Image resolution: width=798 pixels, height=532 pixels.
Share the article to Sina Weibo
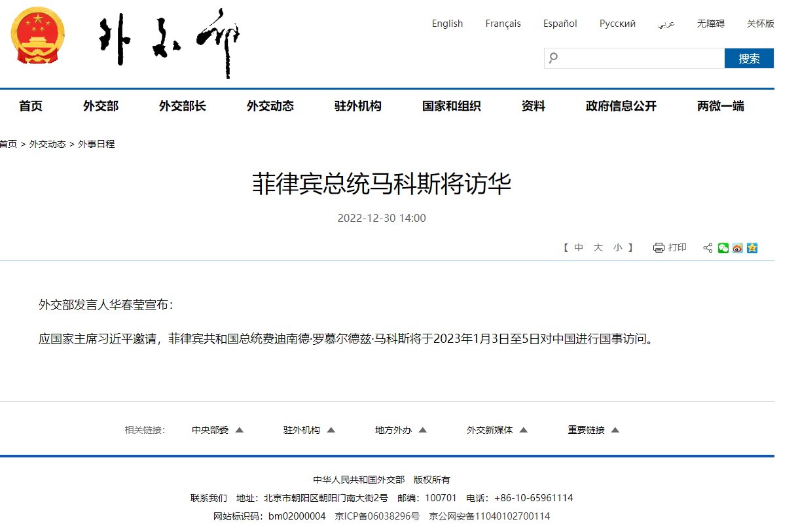738,248
